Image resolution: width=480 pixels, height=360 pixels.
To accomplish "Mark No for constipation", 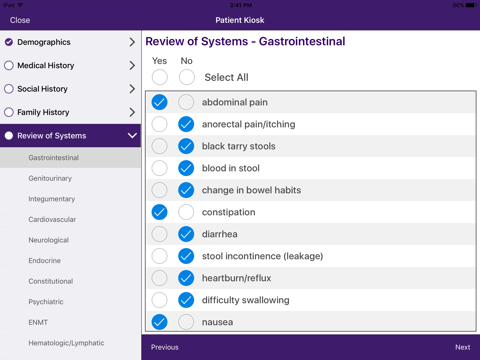I will (186, 212).
